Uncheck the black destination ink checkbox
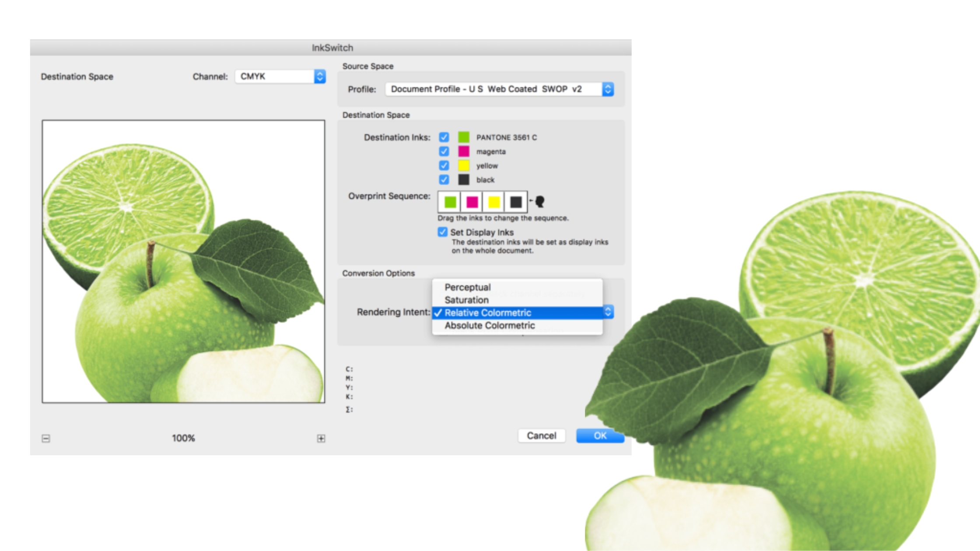 click(x=444, y=180)
